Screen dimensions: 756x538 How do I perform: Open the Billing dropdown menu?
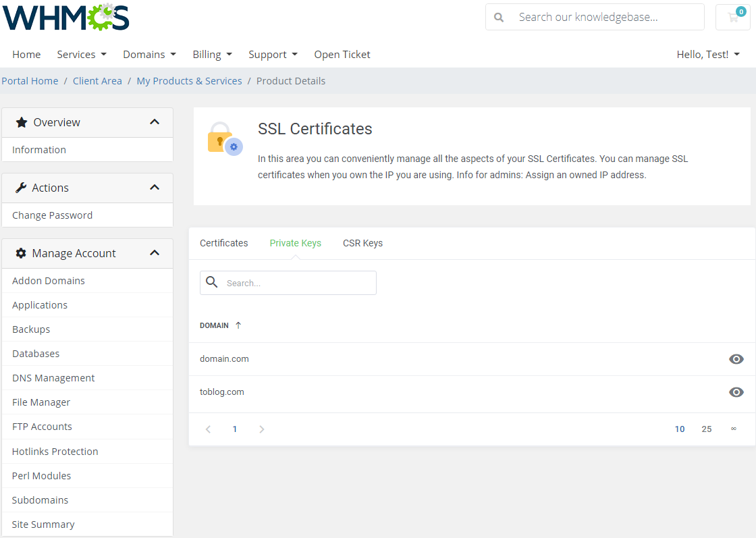(x=212, y=55)
